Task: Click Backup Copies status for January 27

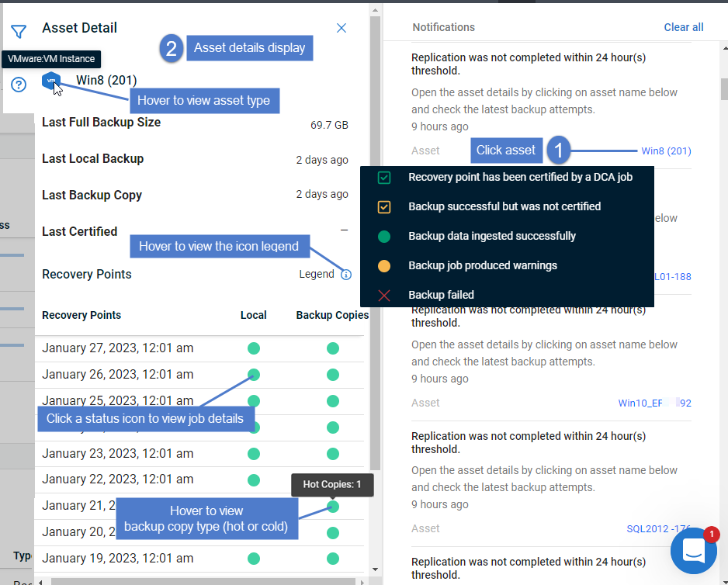Action: click(x=333, y=348)
